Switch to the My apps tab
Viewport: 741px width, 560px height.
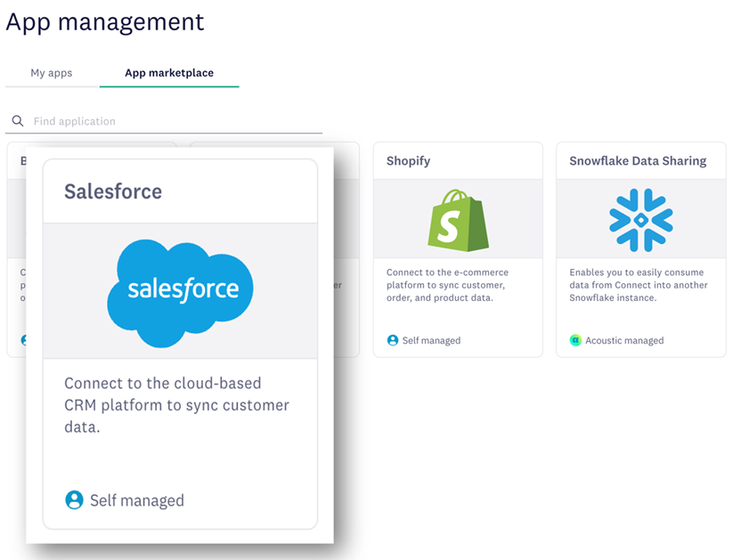tap(52, 73)
